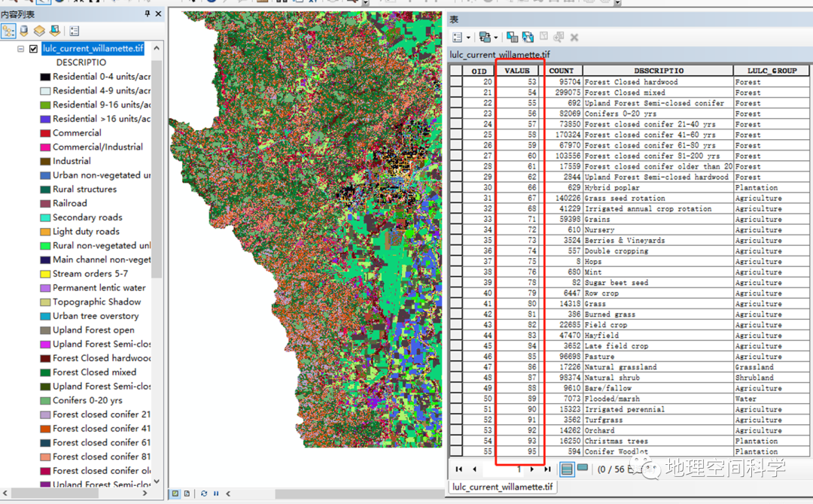Select lulc_current_willamette.tif table tab at bottom
This screenshot has height=504, width=813.
[502, 487]
